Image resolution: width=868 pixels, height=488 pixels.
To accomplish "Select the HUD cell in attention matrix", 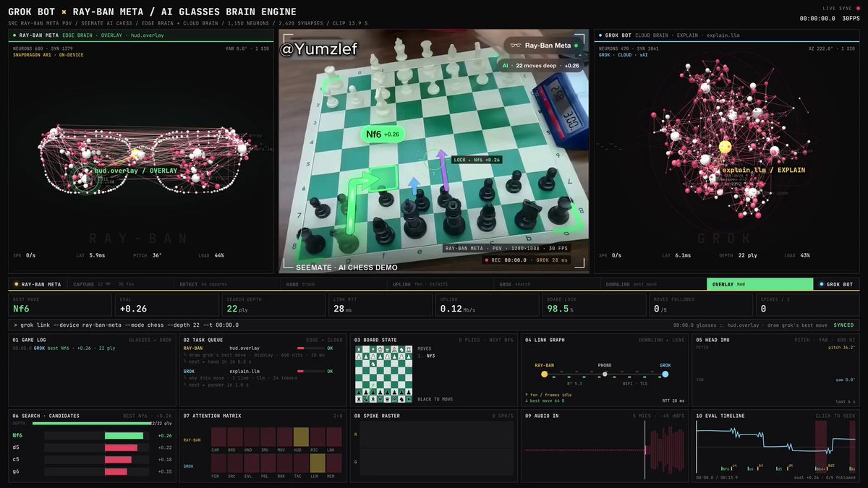I will pos(301,437).
